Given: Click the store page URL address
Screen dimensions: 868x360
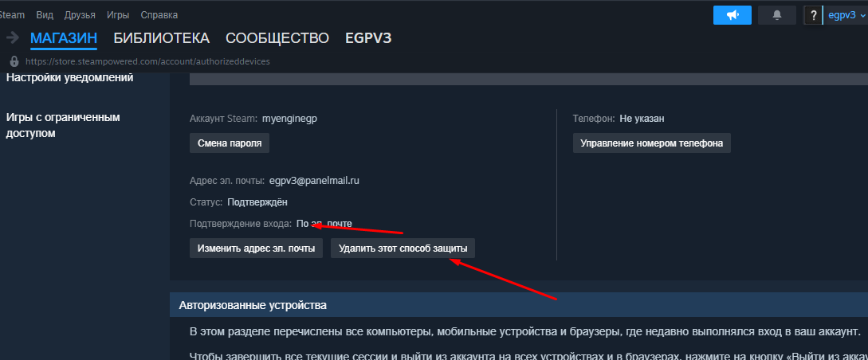Looking at the screenshot, I should point(147,61).
